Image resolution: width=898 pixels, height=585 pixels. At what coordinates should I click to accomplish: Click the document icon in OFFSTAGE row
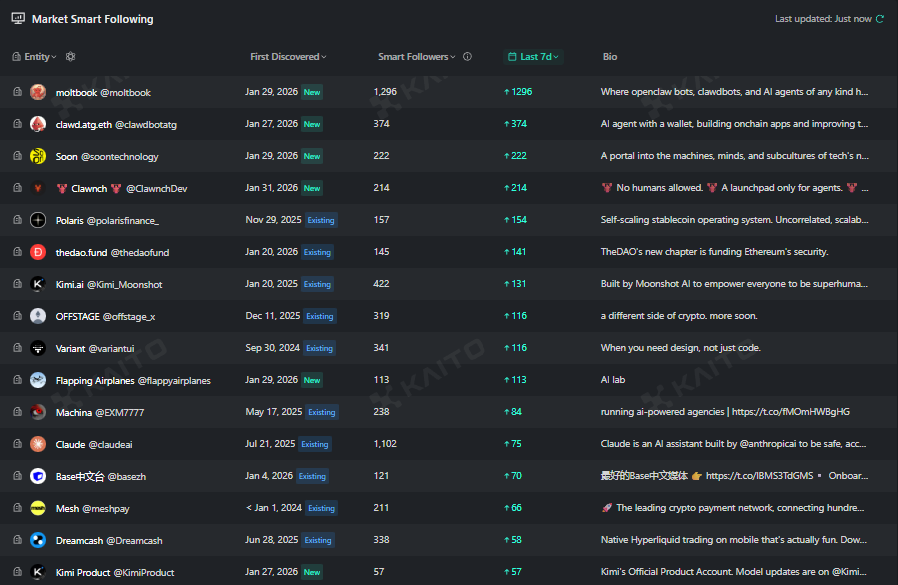pyautogui.click(x=17, y=316)
